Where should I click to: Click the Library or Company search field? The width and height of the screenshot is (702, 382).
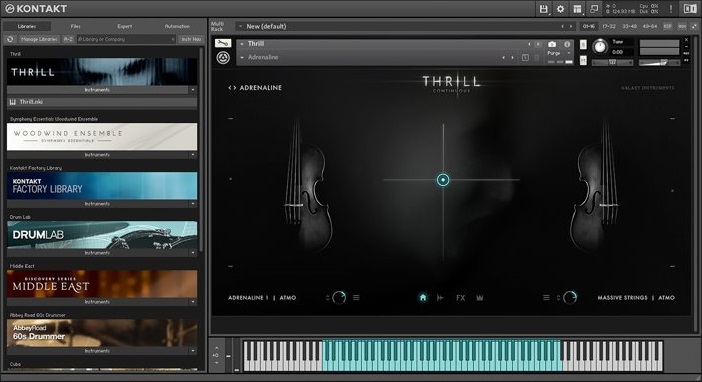(126, 39)
